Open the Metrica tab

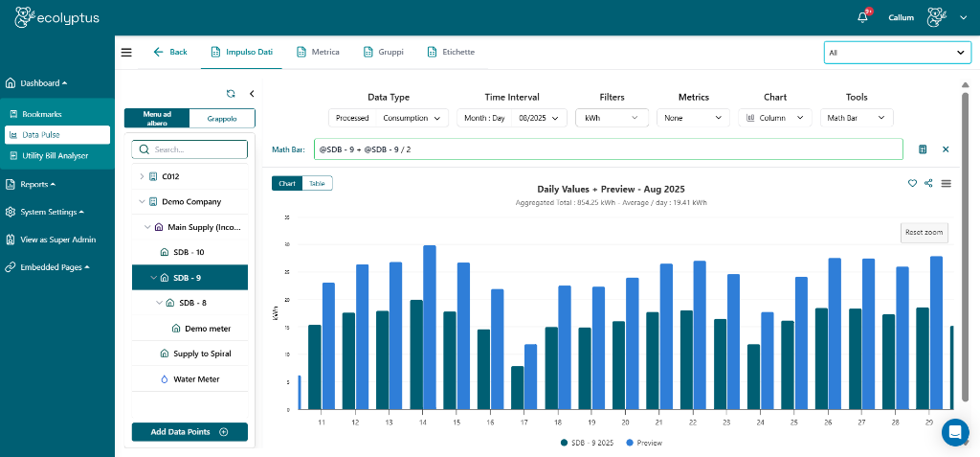pos(319,52)
